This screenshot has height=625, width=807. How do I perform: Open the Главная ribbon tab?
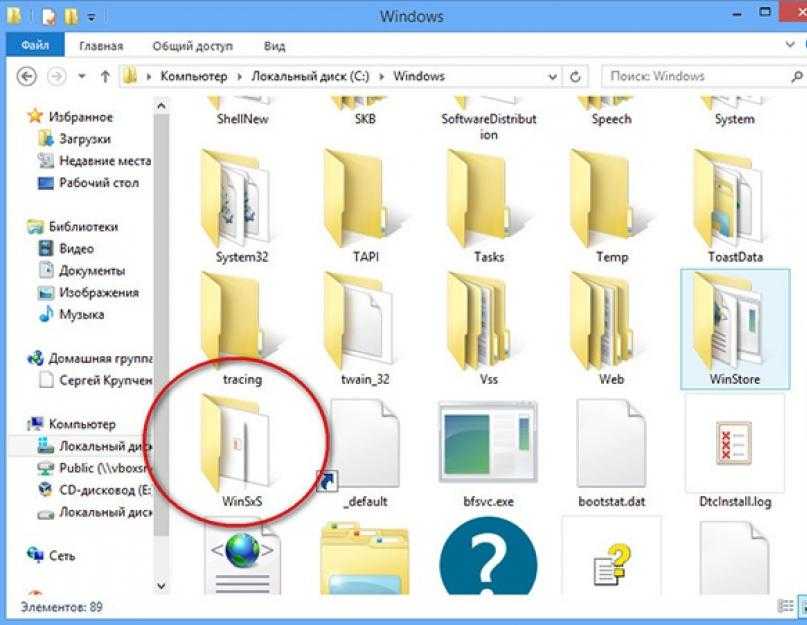pyautogui.click(x=101, y=46)
